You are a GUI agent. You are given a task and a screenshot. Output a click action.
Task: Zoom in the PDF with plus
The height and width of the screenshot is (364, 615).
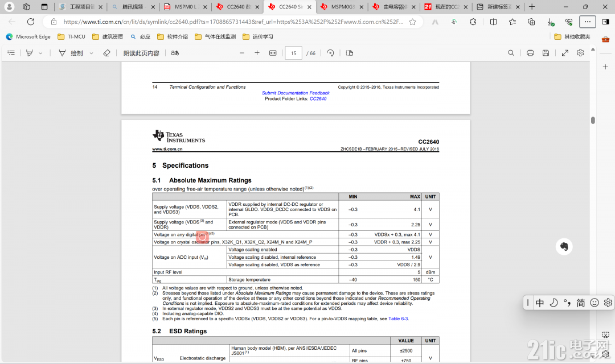(257, 53)
